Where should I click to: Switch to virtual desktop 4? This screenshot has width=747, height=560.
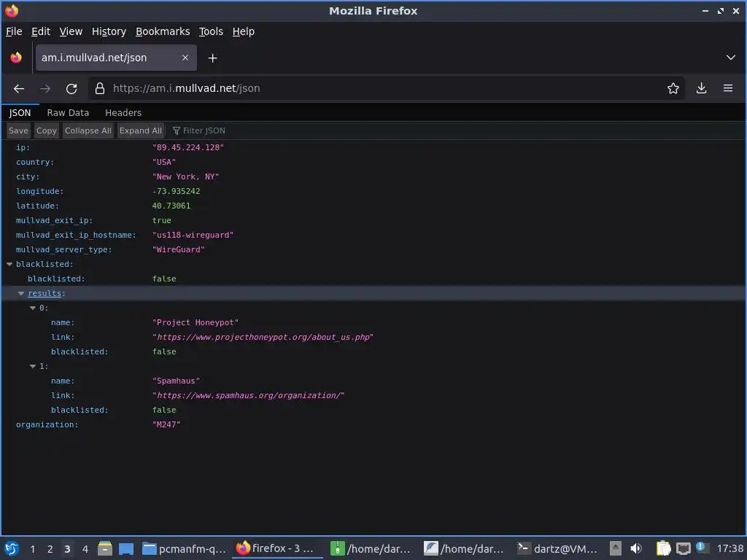85,549
